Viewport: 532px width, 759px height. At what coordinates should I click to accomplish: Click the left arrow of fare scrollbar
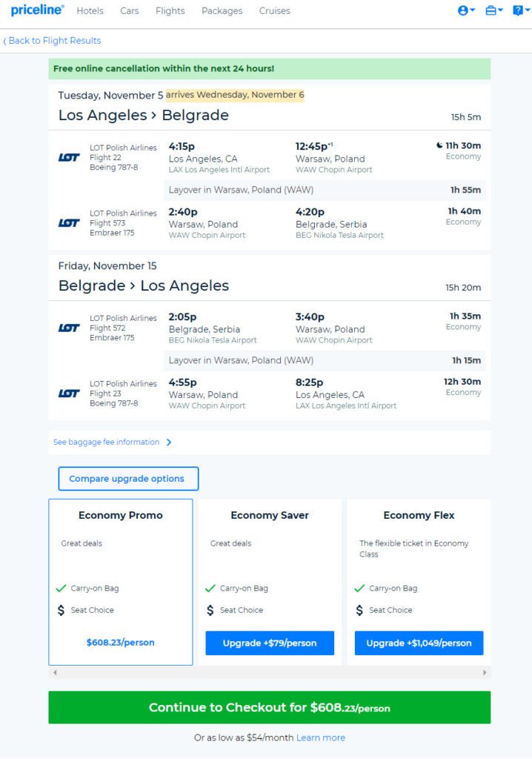pyautogui.click(x=55, y=672)
